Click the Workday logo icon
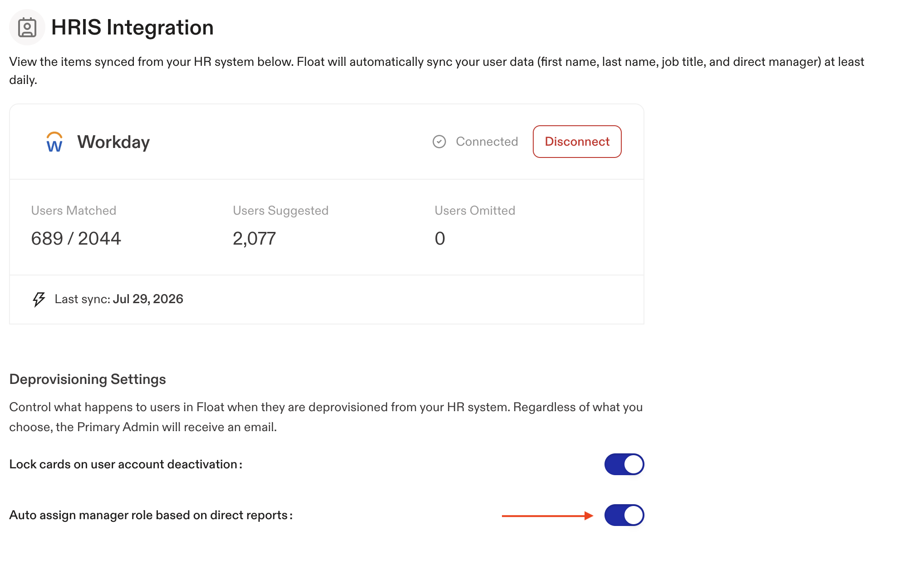This screenshot has width=924, height=570. [54, 142]
